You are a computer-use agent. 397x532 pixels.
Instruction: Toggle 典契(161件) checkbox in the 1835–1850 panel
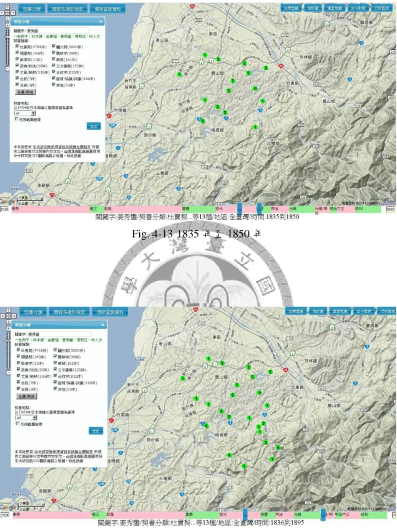pos(54,59)
